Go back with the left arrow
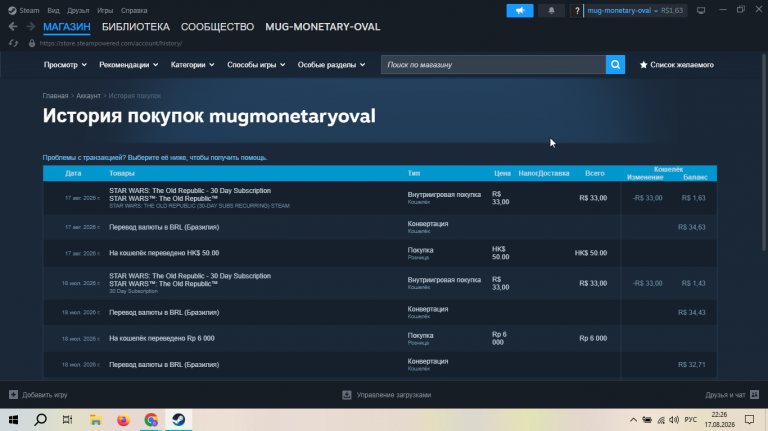 (x=13, y=27)
